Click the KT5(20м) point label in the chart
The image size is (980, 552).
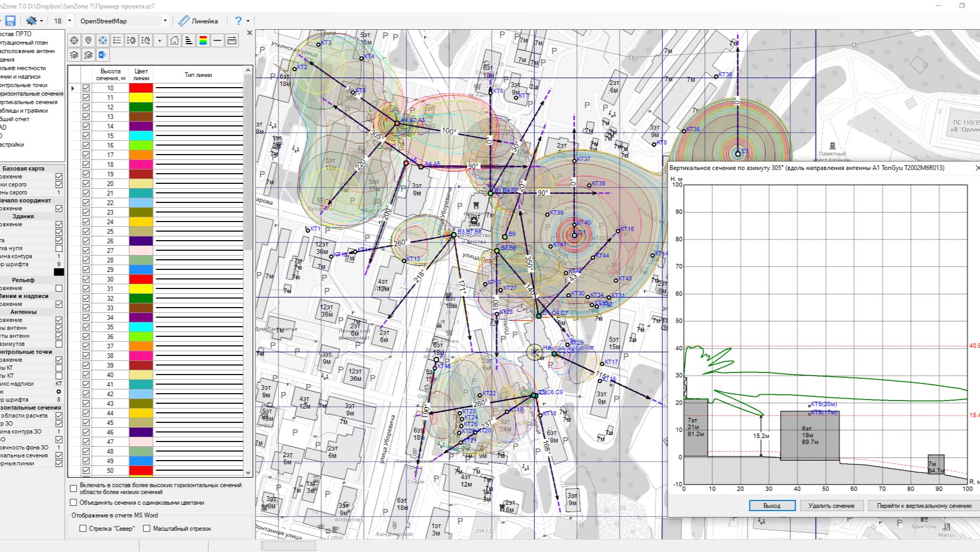click(x=824, y=404)
